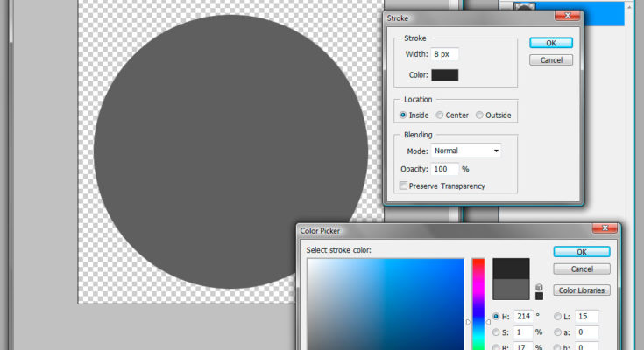The image size is (644, 350).
Task: Click Cancel in the Color Picker
Action: 582,269
